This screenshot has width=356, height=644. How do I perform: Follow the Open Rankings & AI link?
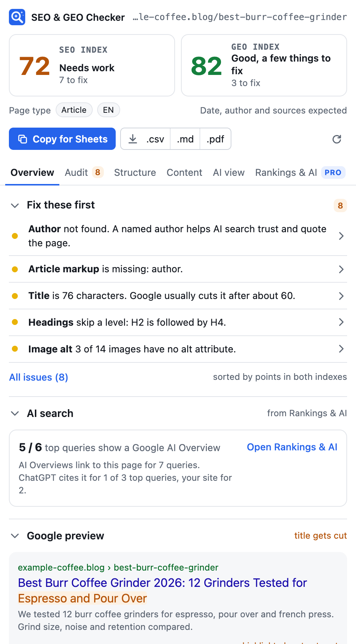pyautogui.click(x=292, y=447)
